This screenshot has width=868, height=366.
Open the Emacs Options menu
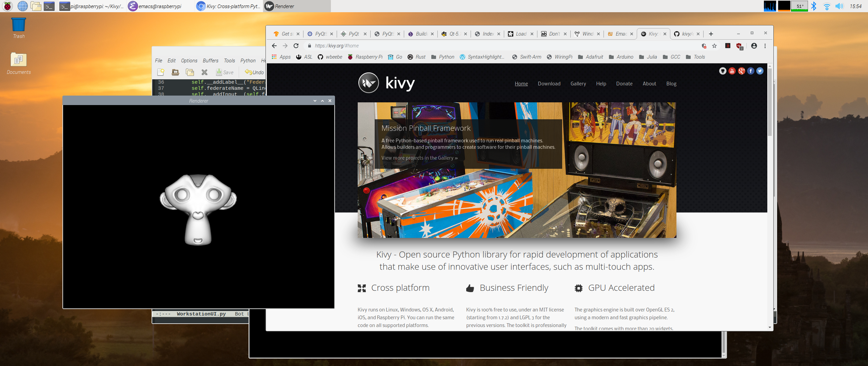(x=189, y=61)
